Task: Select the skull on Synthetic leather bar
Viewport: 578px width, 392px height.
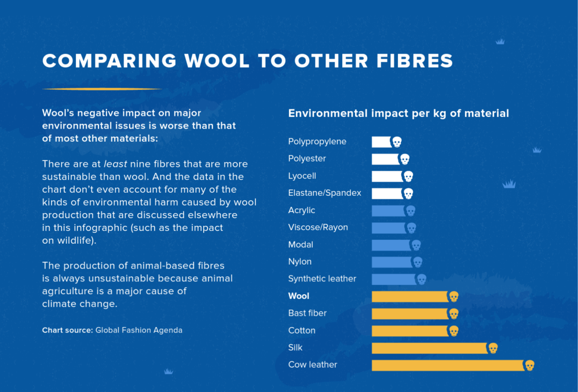Action: [422, 279]
